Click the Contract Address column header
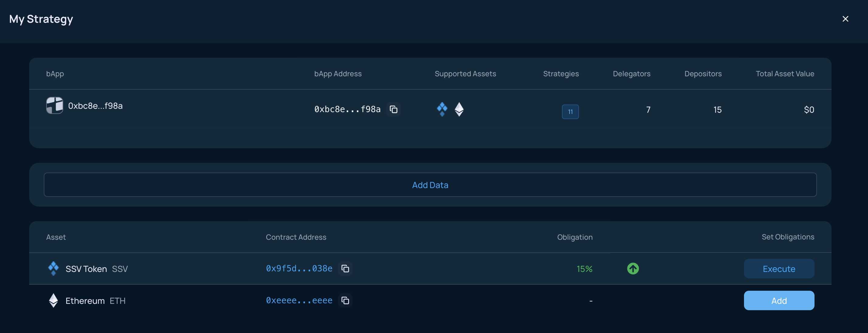 296,237
